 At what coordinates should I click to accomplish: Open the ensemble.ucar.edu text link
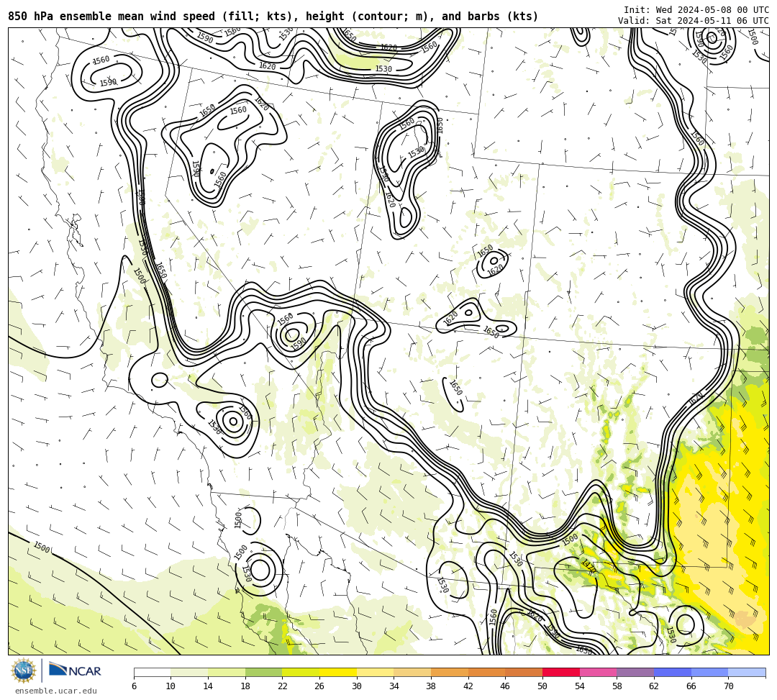(56, 691)
